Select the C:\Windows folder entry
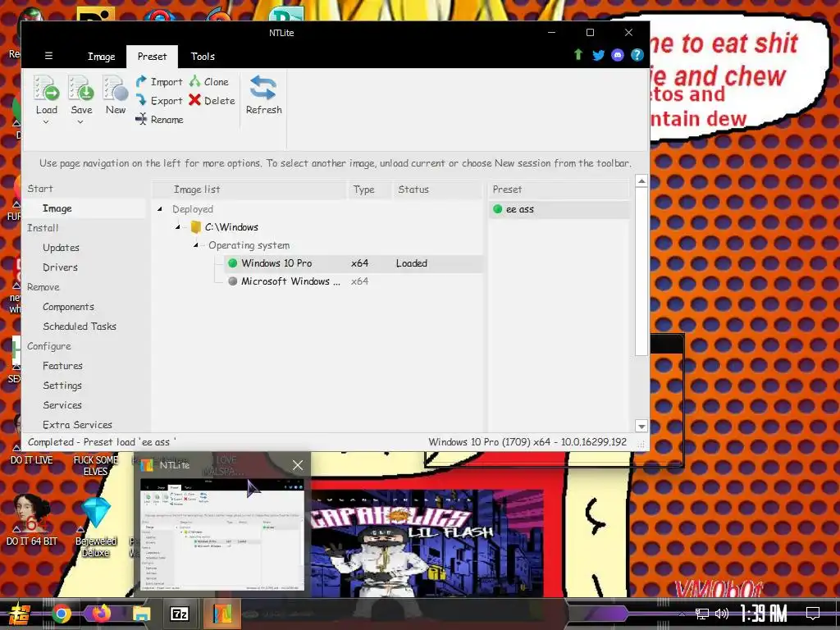The height and width of the screenshot is (630, 840). click(x=225, y=227)
